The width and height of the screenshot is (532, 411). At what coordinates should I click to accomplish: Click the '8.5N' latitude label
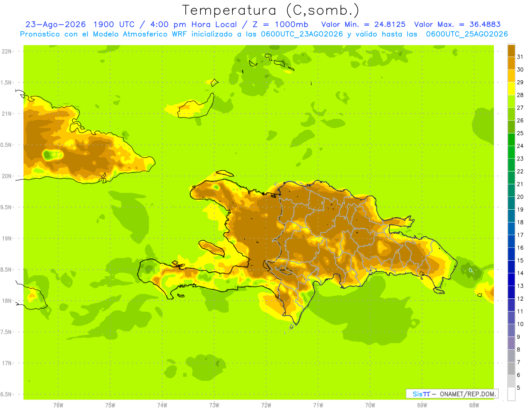tap(6, 270)
